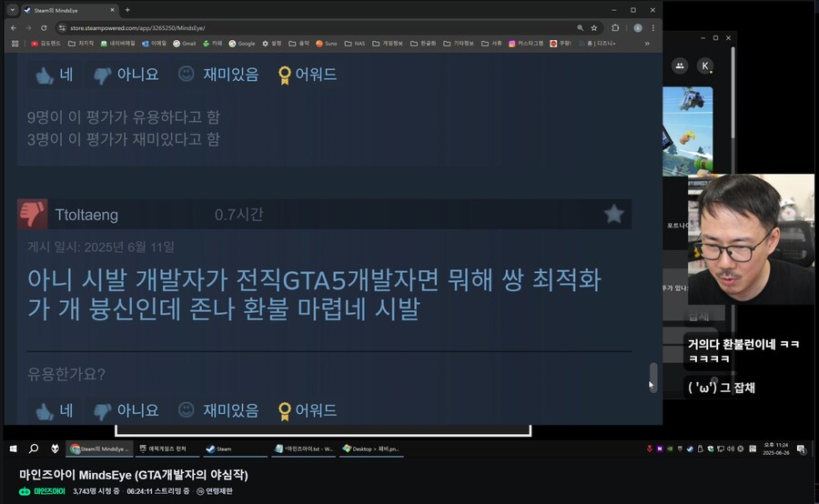This screenshot has width=819, height=504.
Task: Open the 김도랜드 bookmark
Action: click(x=46, y=44)
